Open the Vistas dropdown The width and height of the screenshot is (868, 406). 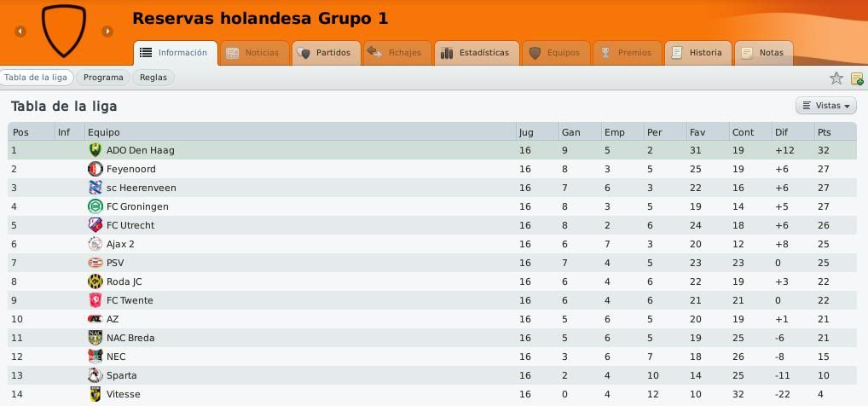(x=825, y=105)
